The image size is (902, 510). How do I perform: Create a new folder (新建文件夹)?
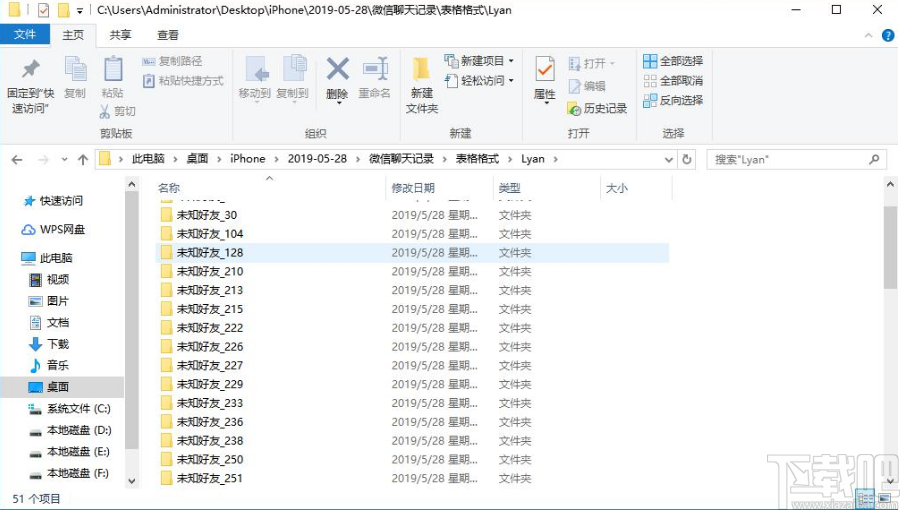tap(422, 85)
